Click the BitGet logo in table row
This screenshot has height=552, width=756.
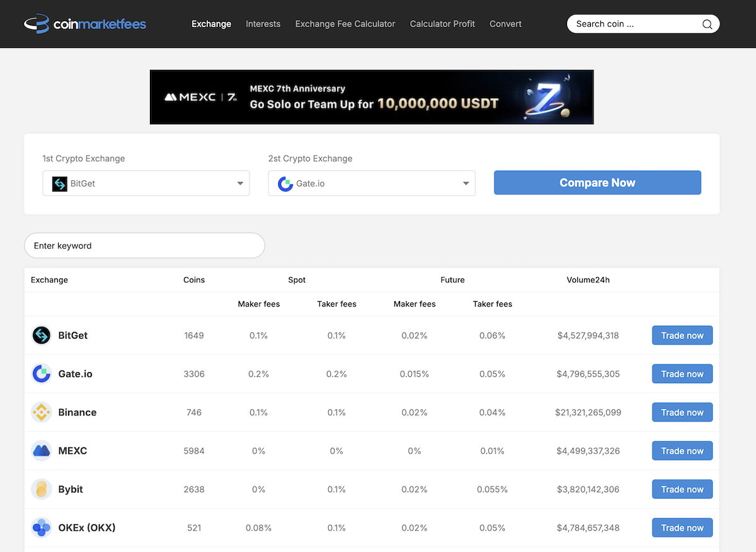point(42,335)
